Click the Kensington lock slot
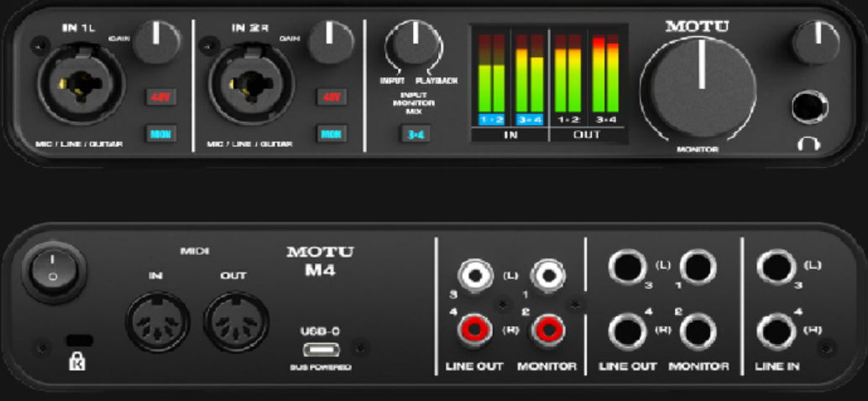 [x=79, y=340]
